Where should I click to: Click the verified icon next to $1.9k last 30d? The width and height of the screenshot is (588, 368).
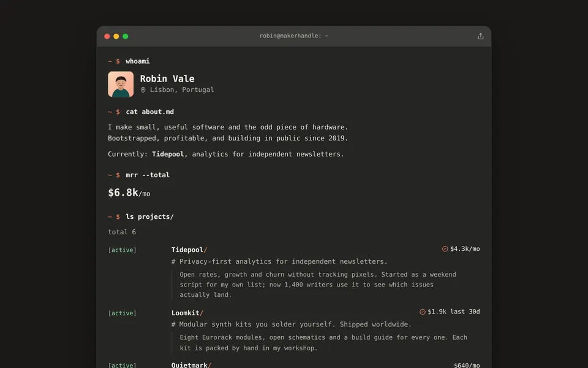click(422, 312)
